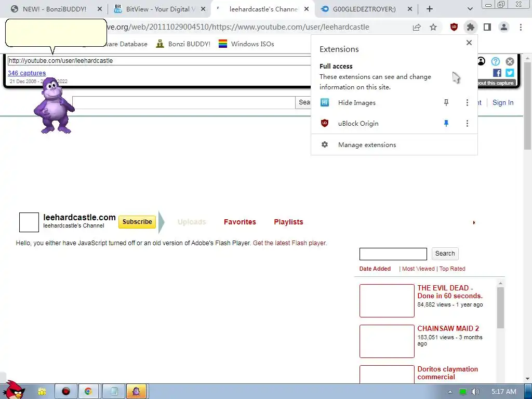Click the Wayback Machine help icon
532x399 pixels.
495,61
